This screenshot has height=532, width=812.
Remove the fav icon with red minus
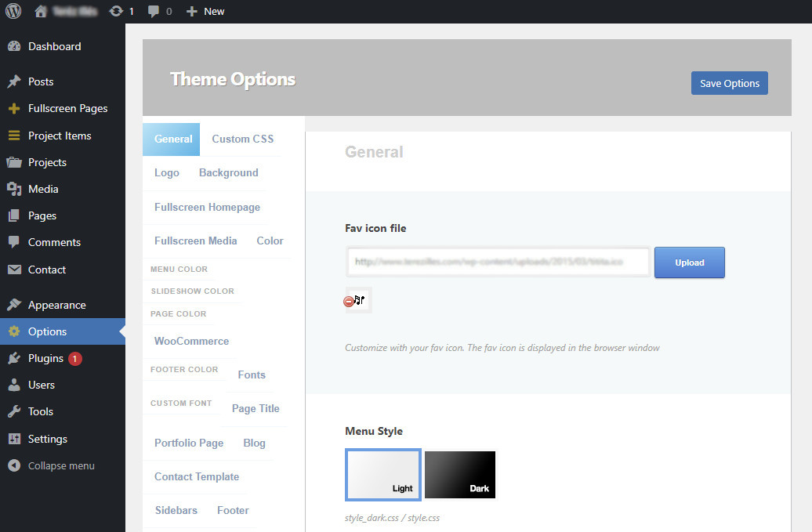click(x=349, y=302)
